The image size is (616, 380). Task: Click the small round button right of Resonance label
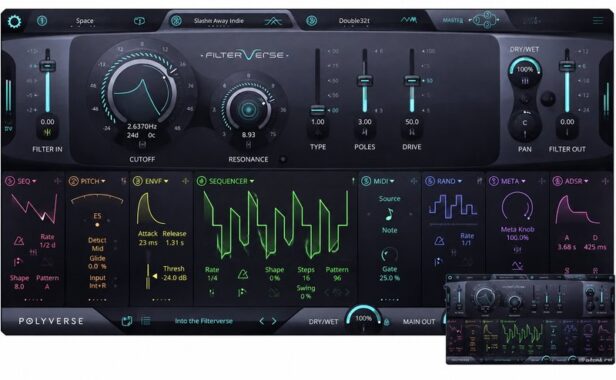coord(282,159)
